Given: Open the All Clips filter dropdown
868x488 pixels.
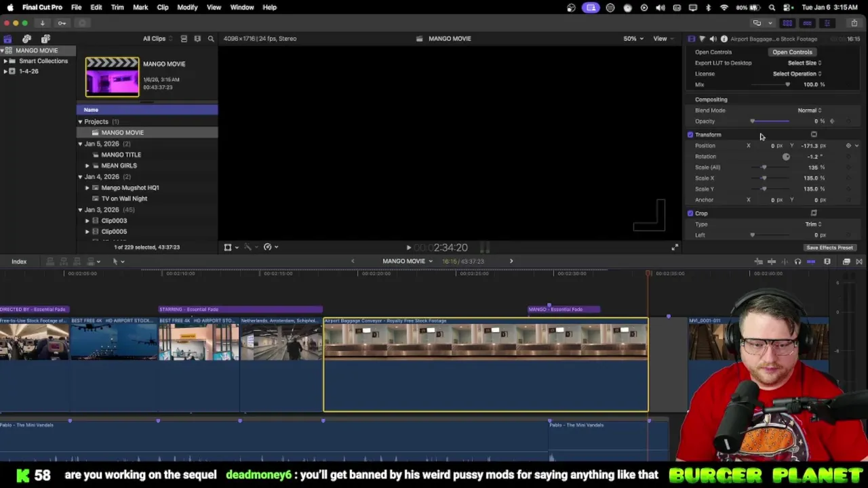Looking at the screenshot, I should pos(157,39).
